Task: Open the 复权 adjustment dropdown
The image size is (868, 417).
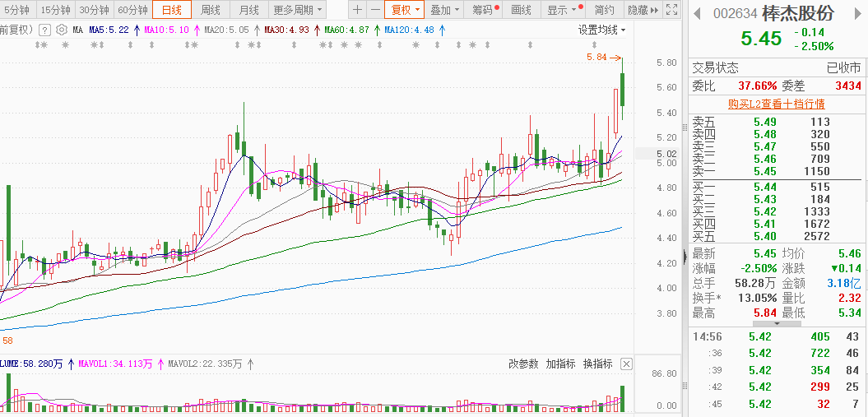Action: point(404,9)
